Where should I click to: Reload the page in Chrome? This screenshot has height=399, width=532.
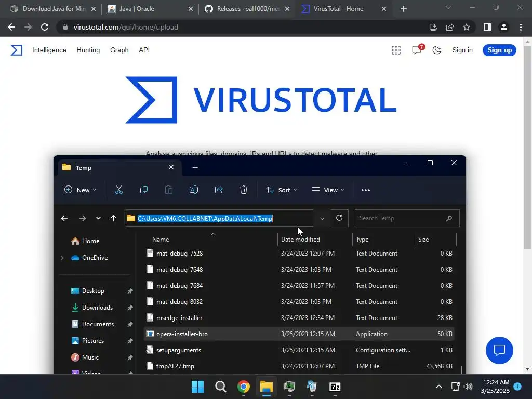click(x=45, y=27)
